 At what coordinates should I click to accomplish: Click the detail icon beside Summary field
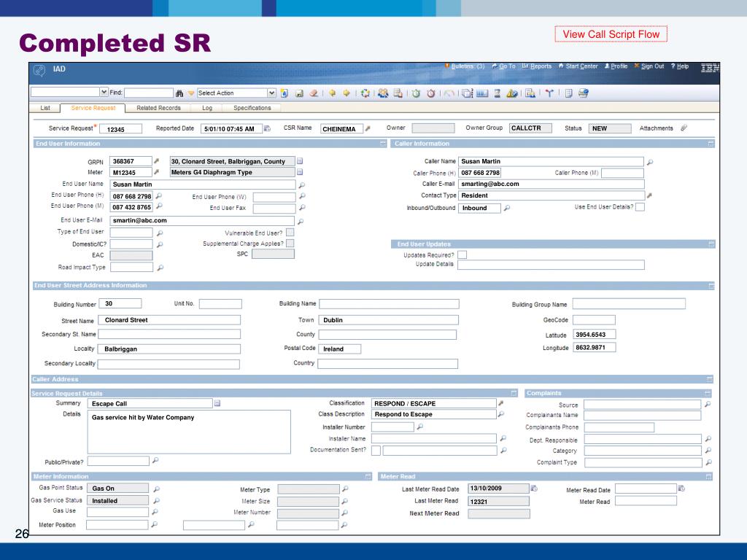[217, 403]
